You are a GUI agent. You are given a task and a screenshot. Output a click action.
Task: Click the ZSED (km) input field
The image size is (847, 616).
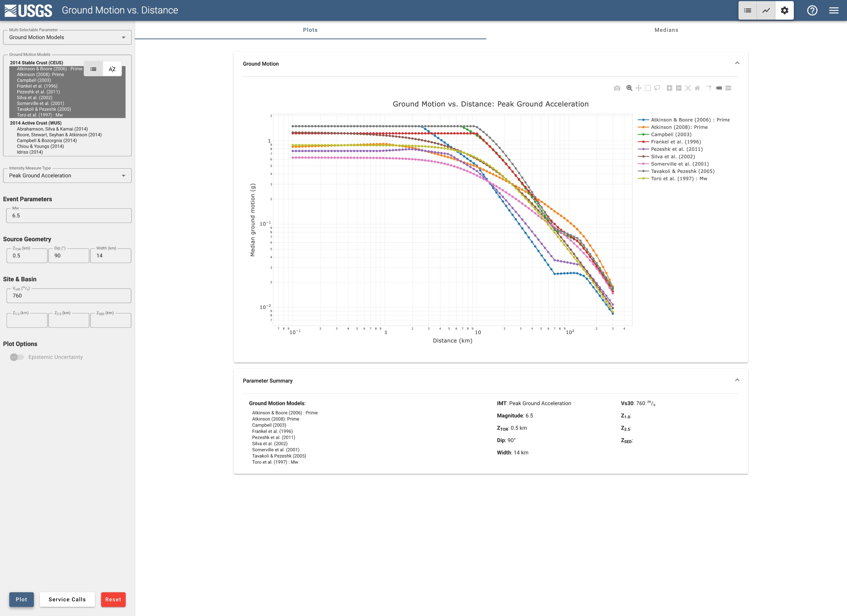click(x=110, y=320)
